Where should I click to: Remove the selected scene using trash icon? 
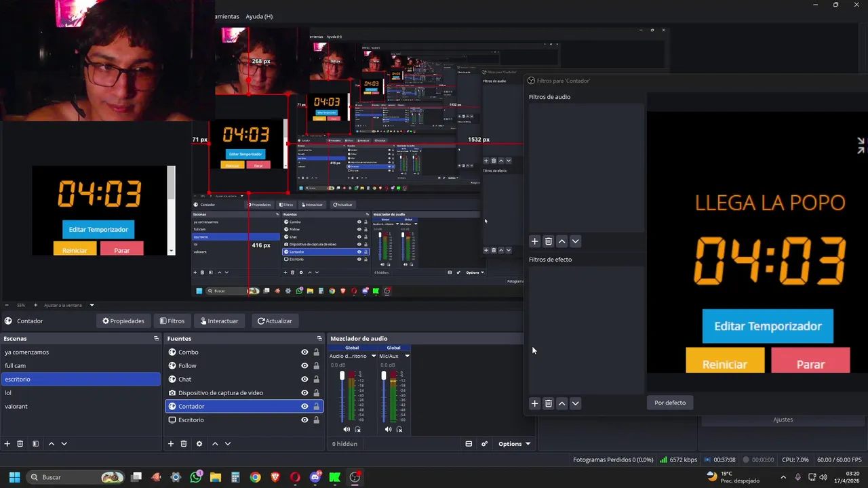point(20,444)
